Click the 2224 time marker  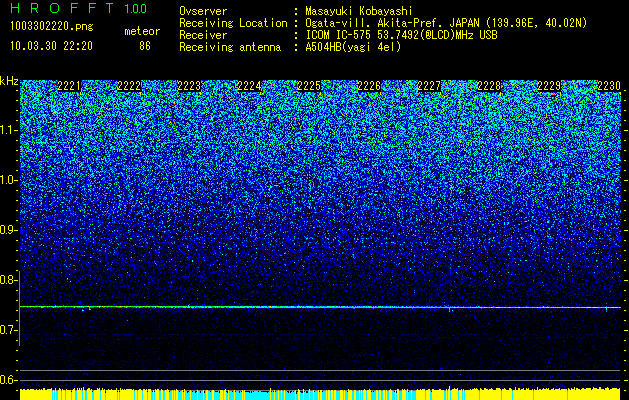[x=249, y=86]
